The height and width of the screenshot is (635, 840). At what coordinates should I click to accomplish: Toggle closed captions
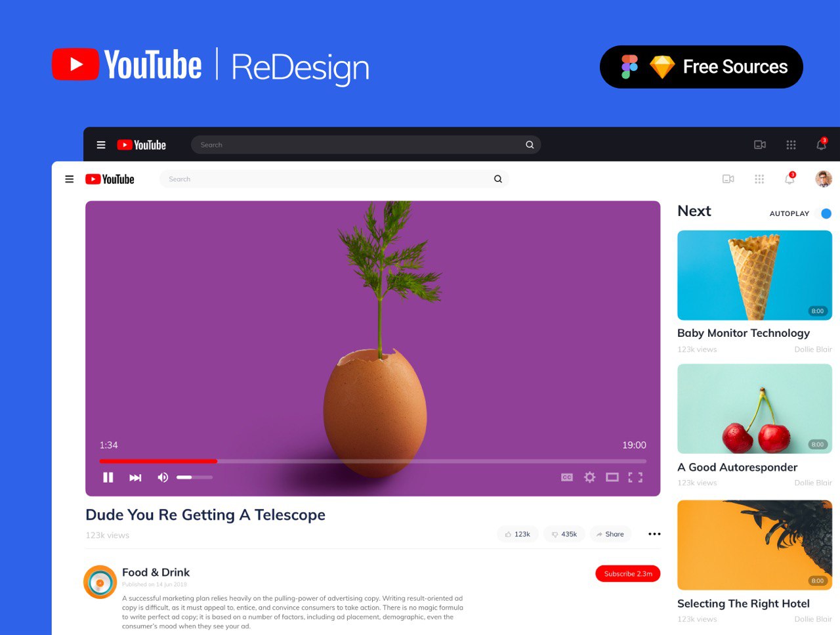point(567,477)
